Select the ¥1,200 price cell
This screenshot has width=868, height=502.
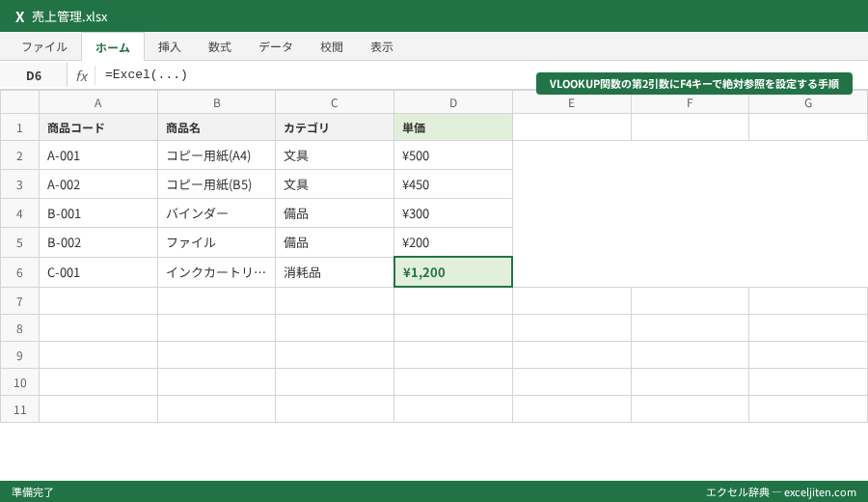pos(453,272)
